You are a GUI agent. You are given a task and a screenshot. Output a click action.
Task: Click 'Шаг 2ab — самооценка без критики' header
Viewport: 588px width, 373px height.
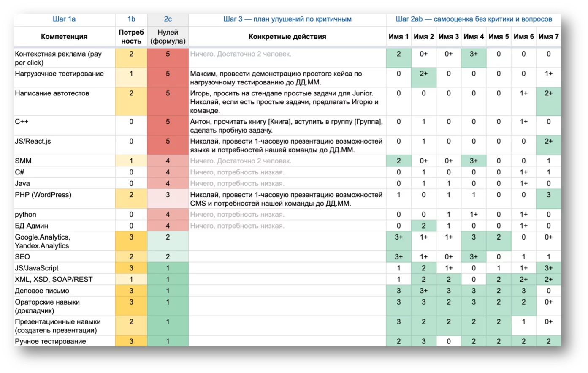[x=474, y=19]
